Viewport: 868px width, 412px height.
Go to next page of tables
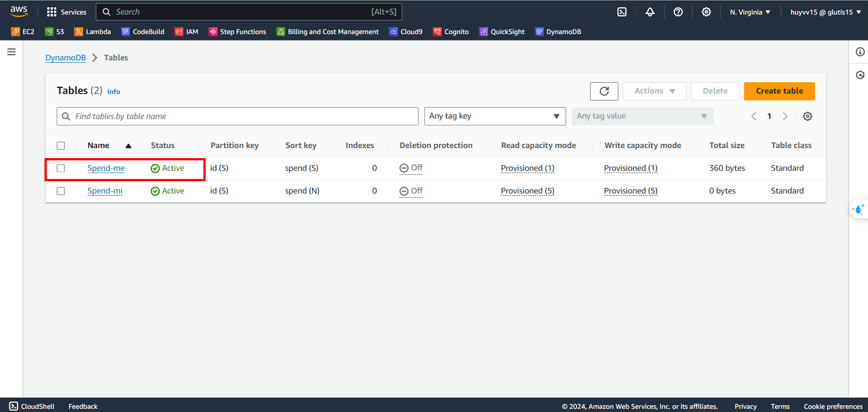[785, 116]
